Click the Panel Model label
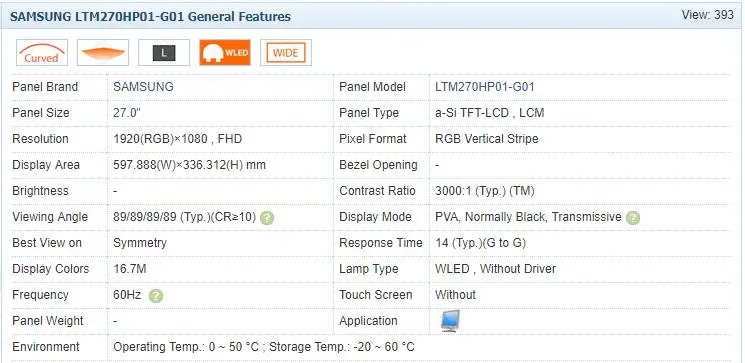The image size is (745, 363). [372, 87]
